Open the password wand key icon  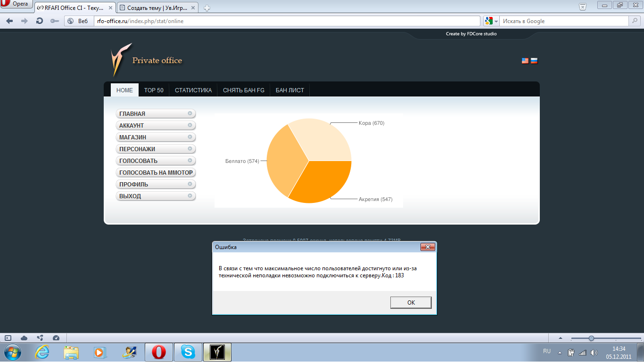54,21
